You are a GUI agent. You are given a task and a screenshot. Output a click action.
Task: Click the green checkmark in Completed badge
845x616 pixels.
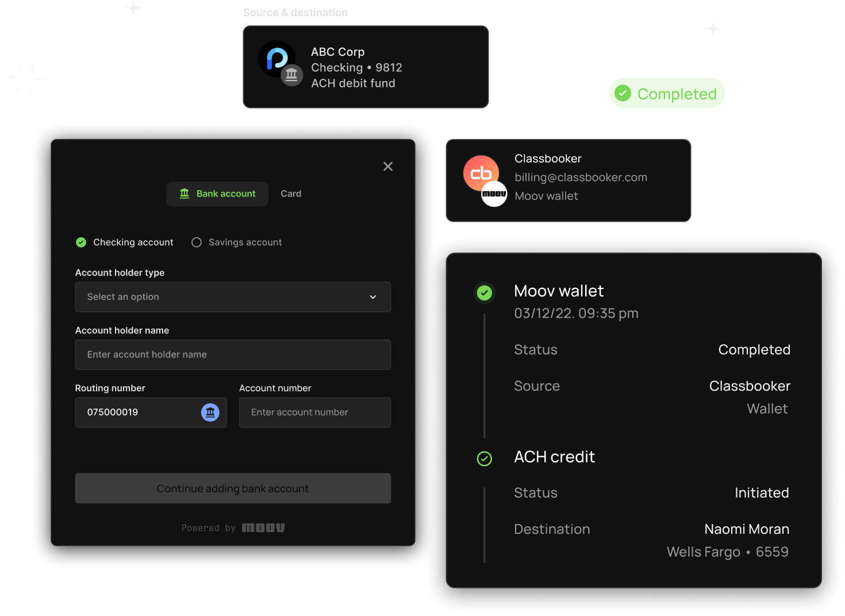coord(623,93)
